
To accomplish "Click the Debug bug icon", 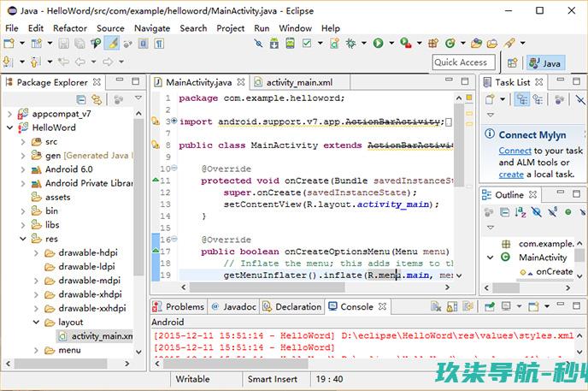I will pyautogui.click(x=351, y=44).
